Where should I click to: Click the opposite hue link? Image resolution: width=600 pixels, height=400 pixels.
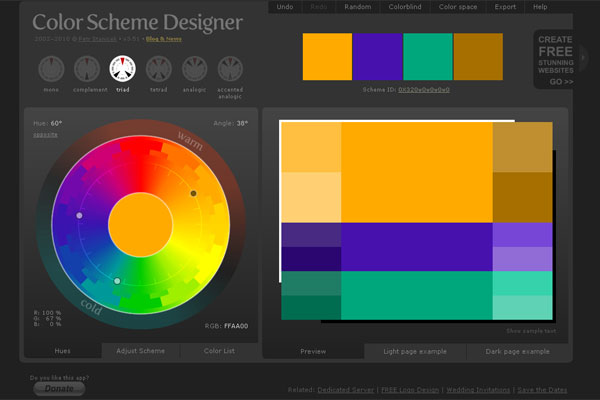click(44, 133)
